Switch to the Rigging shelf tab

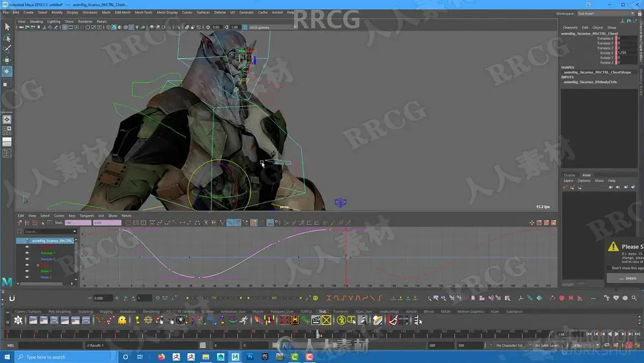point(106,311)
